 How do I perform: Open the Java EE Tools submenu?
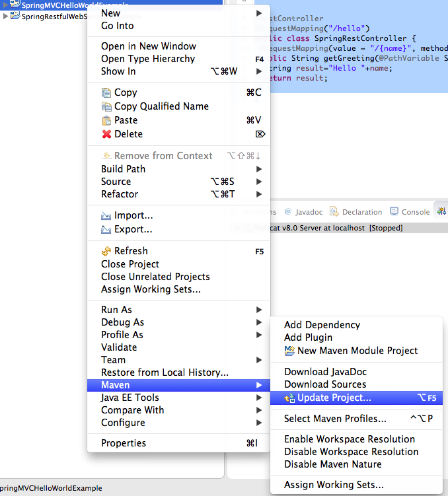(x=178, y=398)
